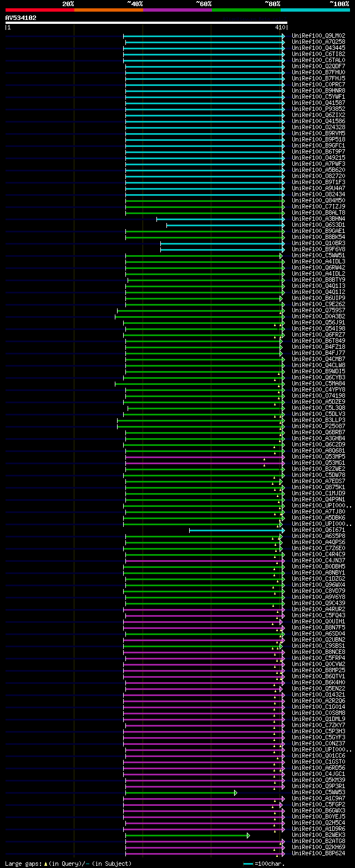Viewport: 355px width, 868px height.
Task: Select the UniRef100_C0NZ37 entry
Action: coord(318,743)
